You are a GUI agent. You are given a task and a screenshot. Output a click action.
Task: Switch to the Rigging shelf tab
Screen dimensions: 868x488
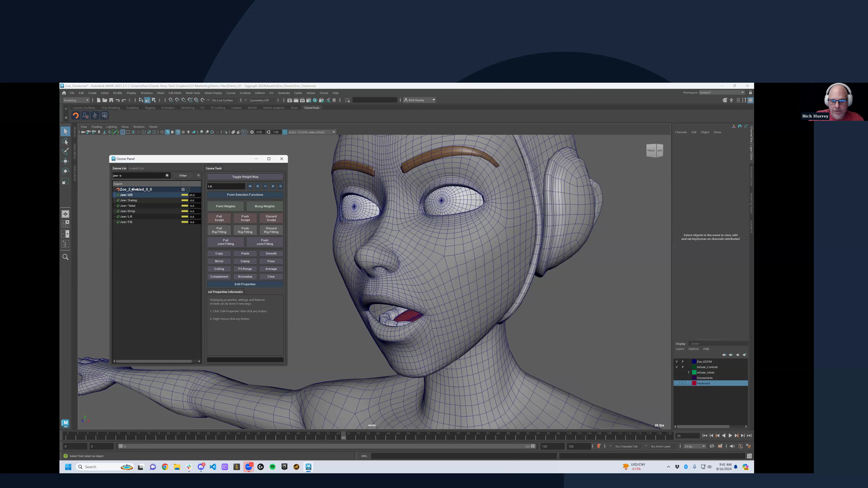[150, 108]
